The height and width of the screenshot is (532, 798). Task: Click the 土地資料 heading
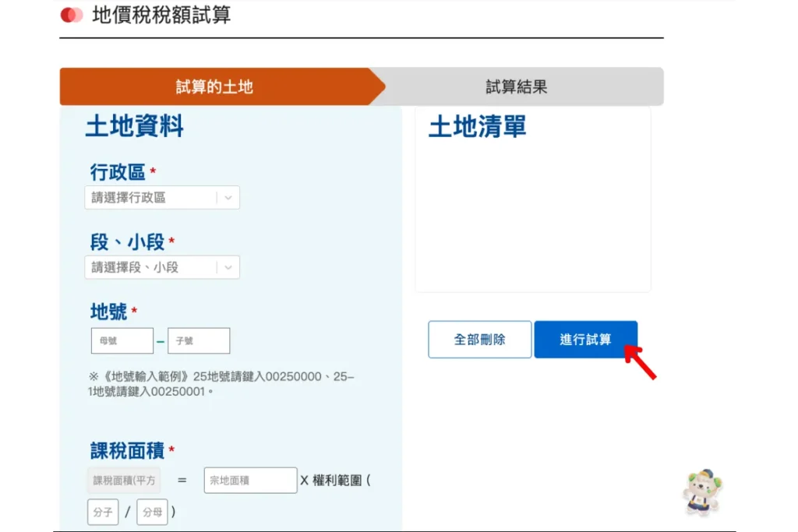click(134, 125)
